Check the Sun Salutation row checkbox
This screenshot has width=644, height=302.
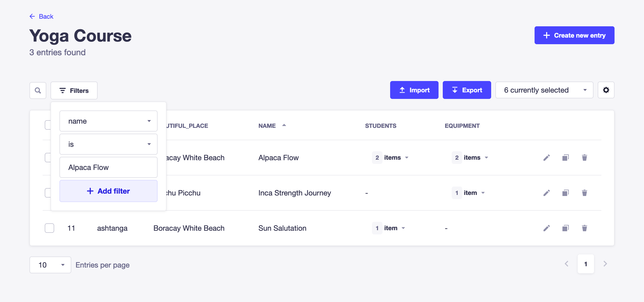pos(49,228)
